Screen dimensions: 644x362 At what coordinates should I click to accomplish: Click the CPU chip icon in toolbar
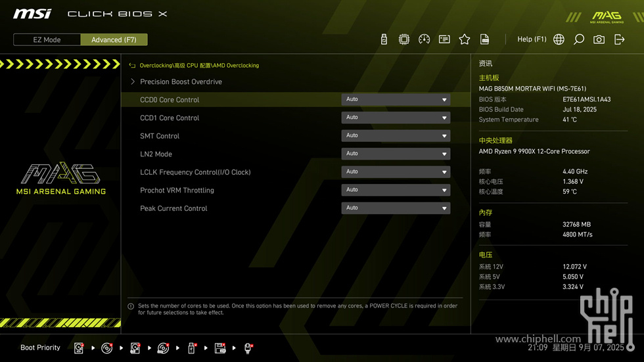[403, 39]
